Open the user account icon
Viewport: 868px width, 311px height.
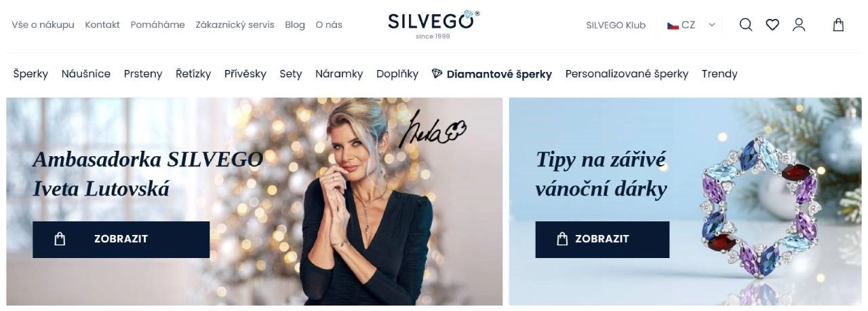(799, 25)
